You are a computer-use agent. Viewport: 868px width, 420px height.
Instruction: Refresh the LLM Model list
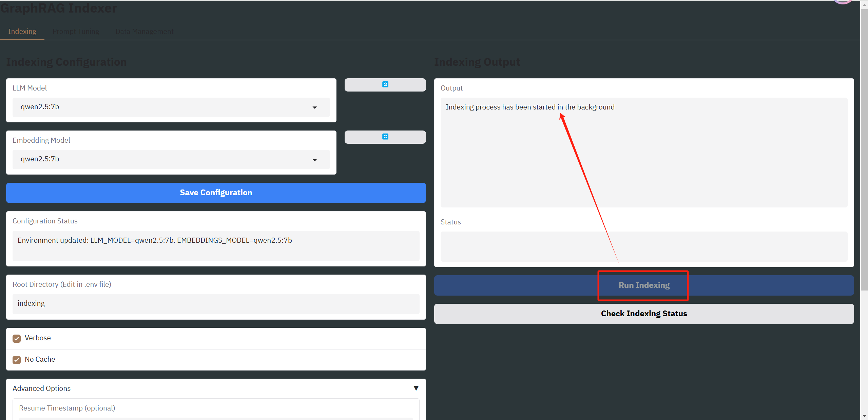[x=385, y=85]
